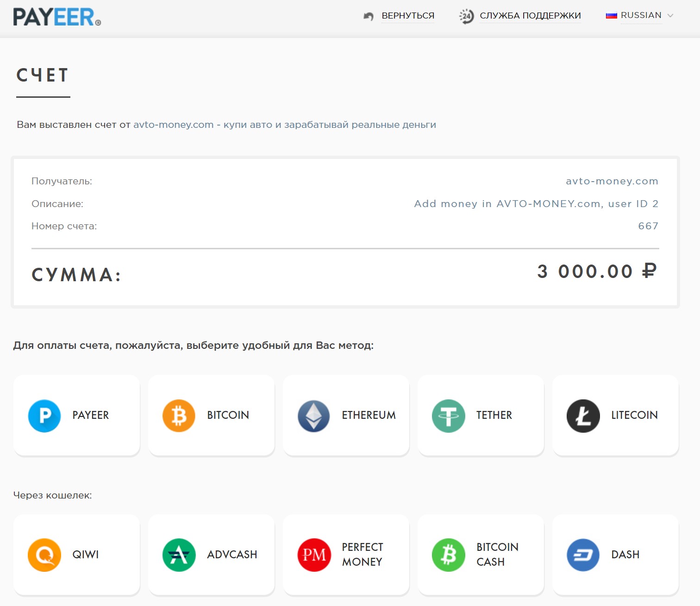The width and height of the screenshot is (700, 606).
Task: Click the Номер счета: label
Action: click(64, 226)
